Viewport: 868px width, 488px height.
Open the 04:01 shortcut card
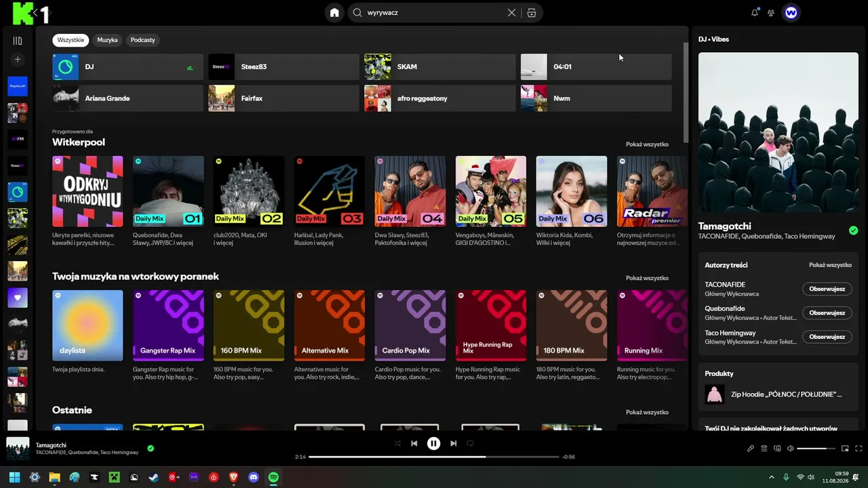[x=596, y=67]
